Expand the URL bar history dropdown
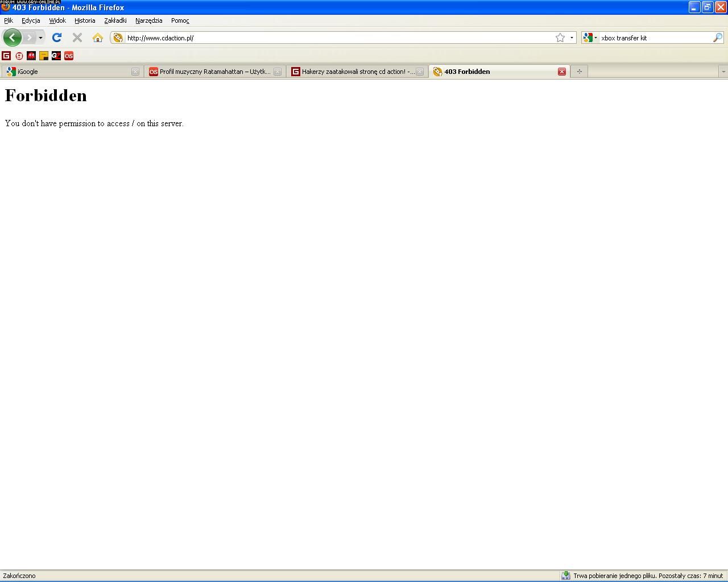728x582 pixels. (x=572, y=38)
